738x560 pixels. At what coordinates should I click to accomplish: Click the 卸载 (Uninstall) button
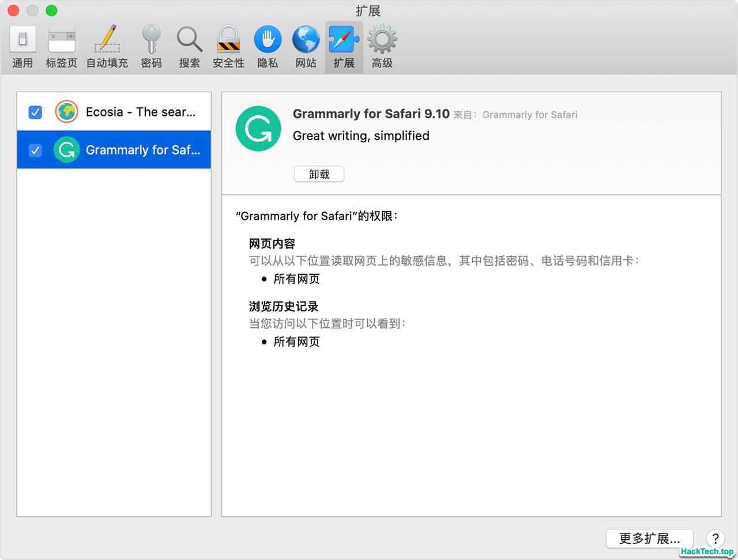click(319, 174)
